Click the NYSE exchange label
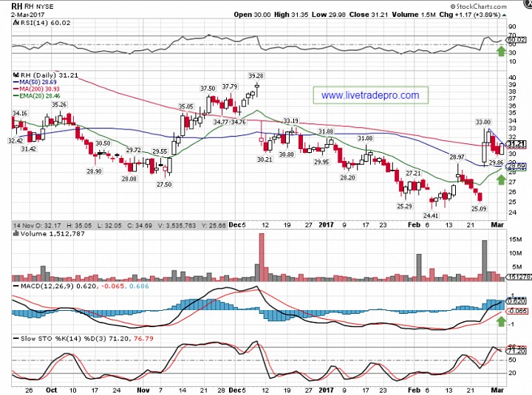Screen dimensions: 532x395 [x=45, y=7]
